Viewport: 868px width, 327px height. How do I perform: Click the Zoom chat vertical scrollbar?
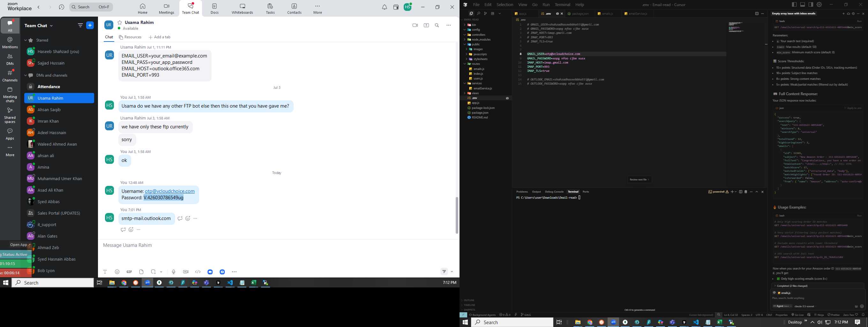pos(457,215)
